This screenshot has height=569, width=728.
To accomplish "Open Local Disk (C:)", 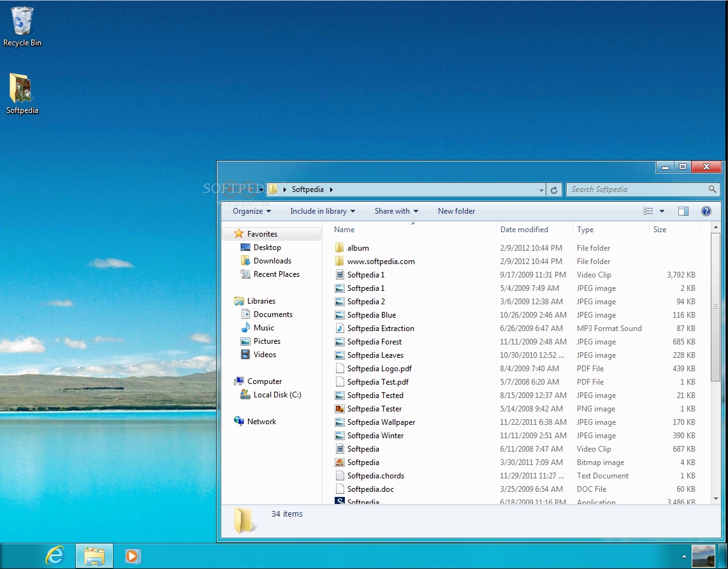I will point(277,395).
